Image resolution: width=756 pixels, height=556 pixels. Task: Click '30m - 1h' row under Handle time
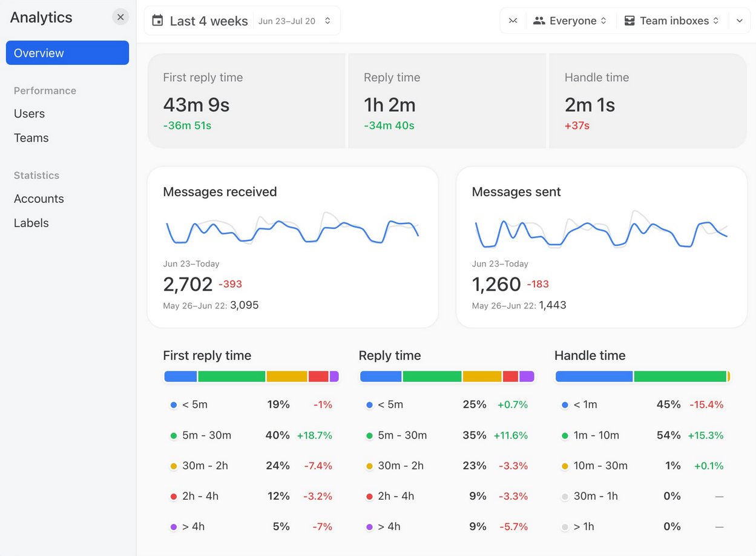point(642,496)
